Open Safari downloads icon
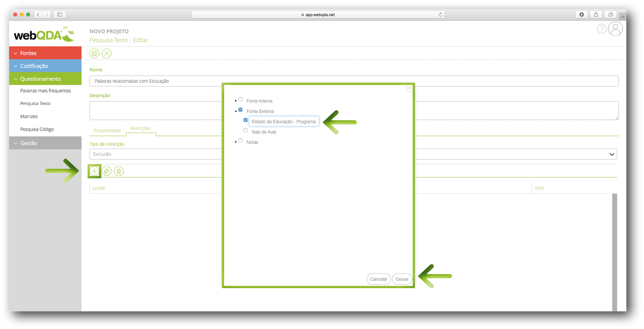This screenshot has height=329, width=644. [x=582, y=15]
